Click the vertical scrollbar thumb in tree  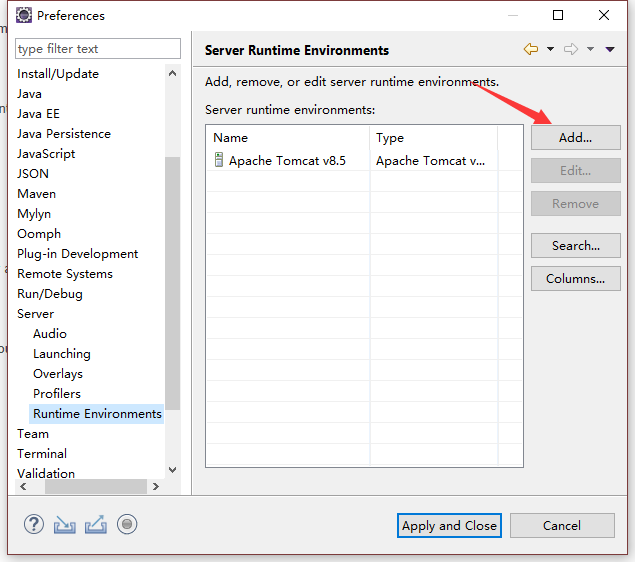pos(173,283)
